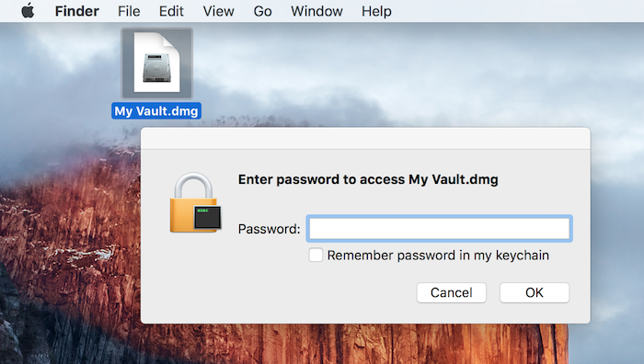
Task: Open the File menu
Action: (x=129, y=11)
